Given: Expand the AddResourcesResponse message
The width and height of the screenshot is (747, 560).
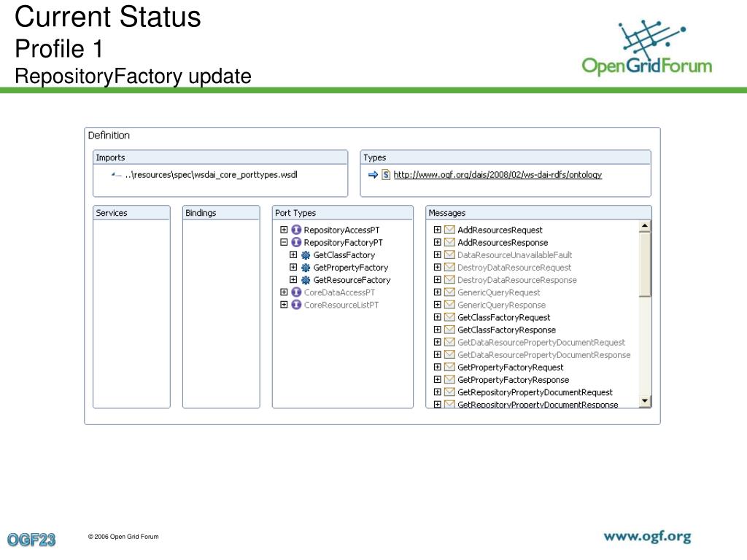Looking at the screenshot, I should pyautogui.click(x=438, y=242).
